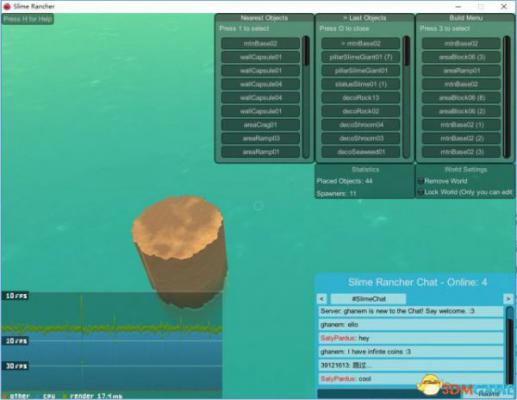Choose pillarSlimeGiant01 (7) in Last Objects
Viewport: 517px width, 400px height.
(361, 57)
